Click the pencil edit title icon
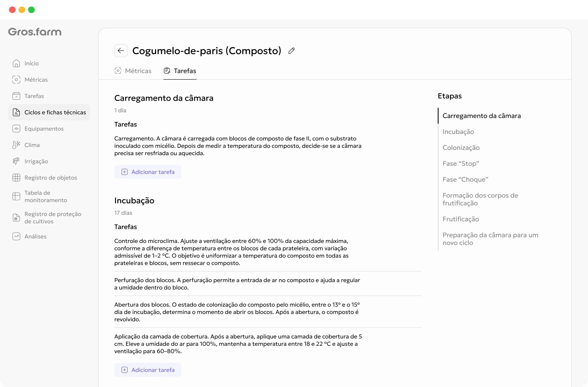The width and height of the screenshot is (588, 387). 291,51
